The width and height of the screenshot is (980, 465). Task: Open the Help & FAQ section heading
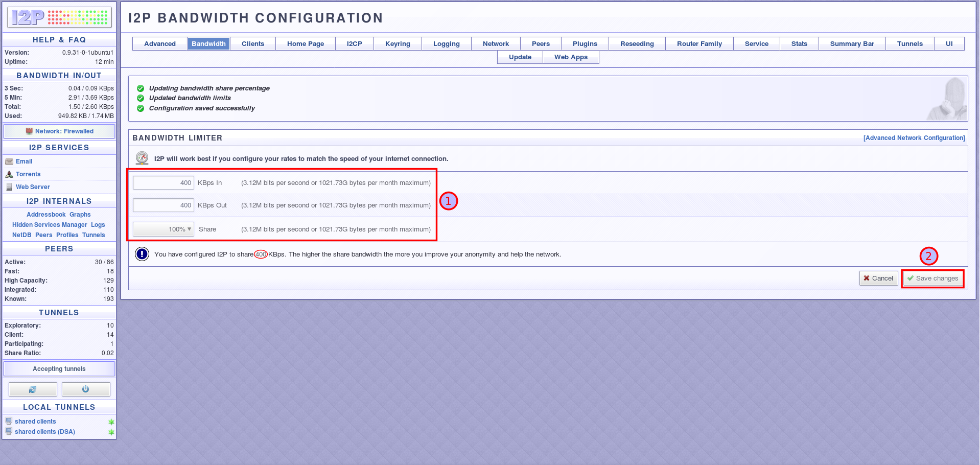[59, 40]
